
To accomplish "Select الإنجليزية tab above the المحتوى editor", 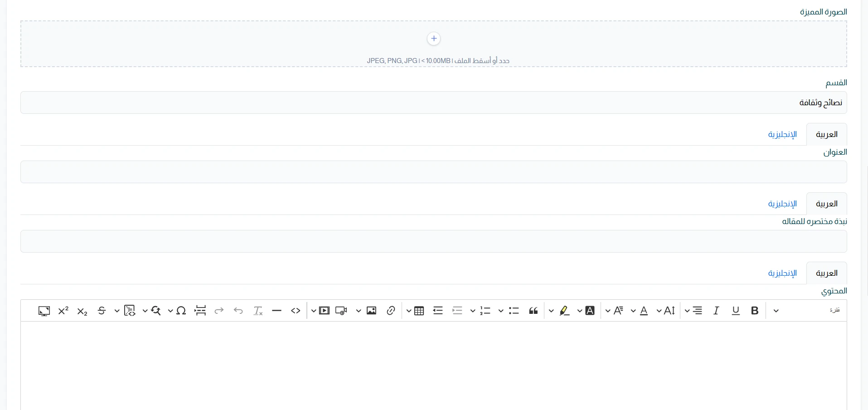I will (x=782, y=273).
